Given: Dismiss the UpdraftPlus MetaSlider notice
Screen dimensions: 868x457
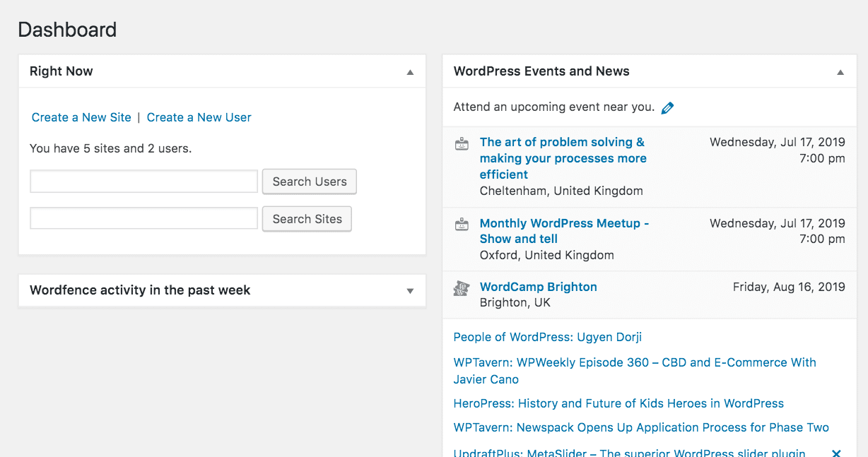Looking at the screenshot, I should click(836, 453).
